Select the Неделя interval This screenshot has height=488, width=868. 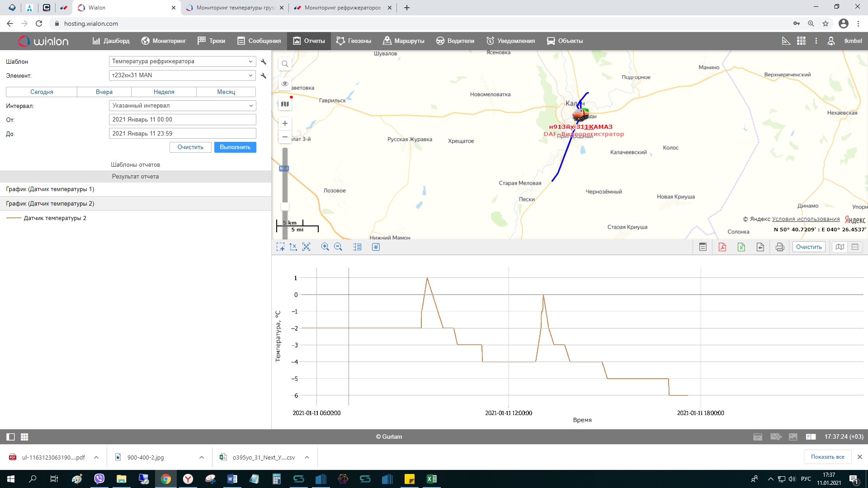(164, 92)
